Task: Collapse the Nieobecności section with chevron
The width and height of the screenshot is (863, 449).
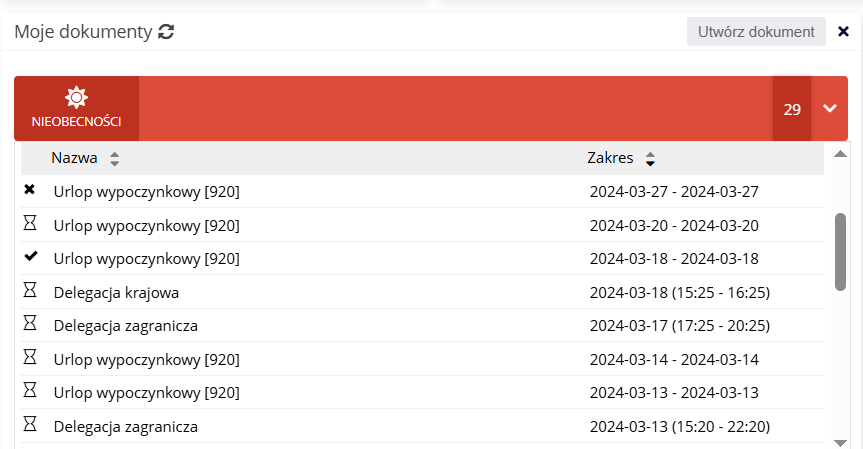Action: [x=829, y=108]
